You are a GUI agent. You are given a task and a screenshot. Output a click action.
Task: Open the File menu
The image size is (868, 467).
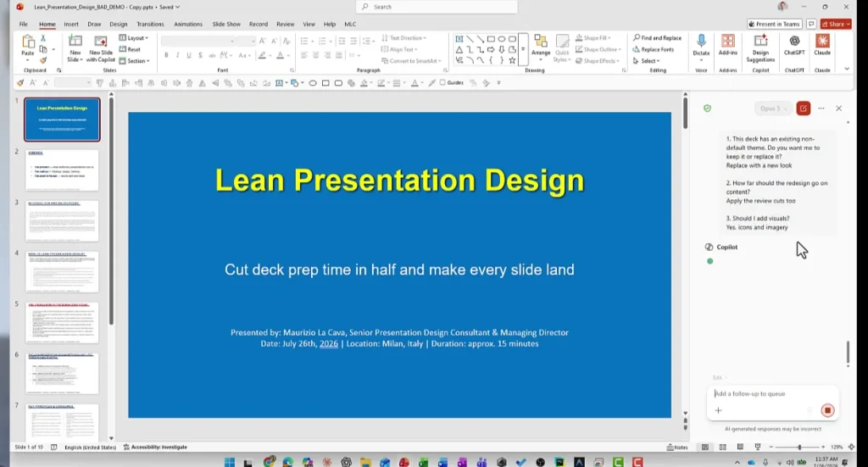click(23, 25)
